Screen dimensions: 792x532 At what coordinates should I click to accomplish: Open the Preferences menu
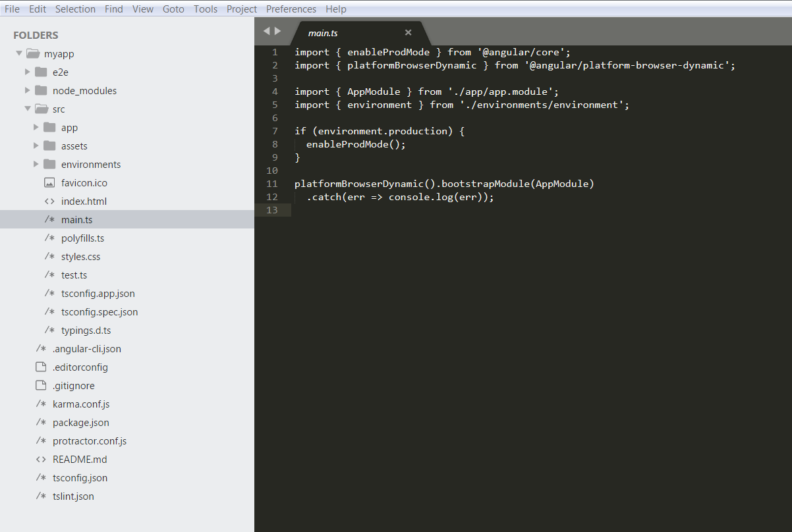point(291,9)
